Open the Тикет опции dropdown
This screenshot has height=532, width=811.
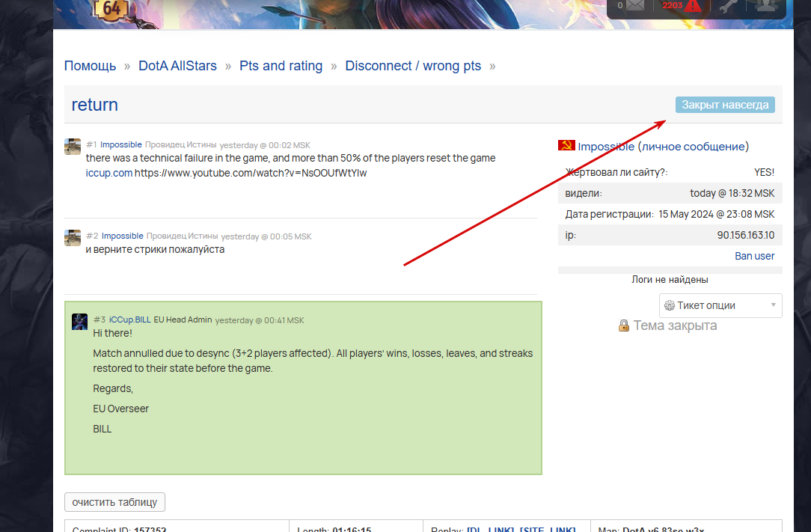click(720, 305)
